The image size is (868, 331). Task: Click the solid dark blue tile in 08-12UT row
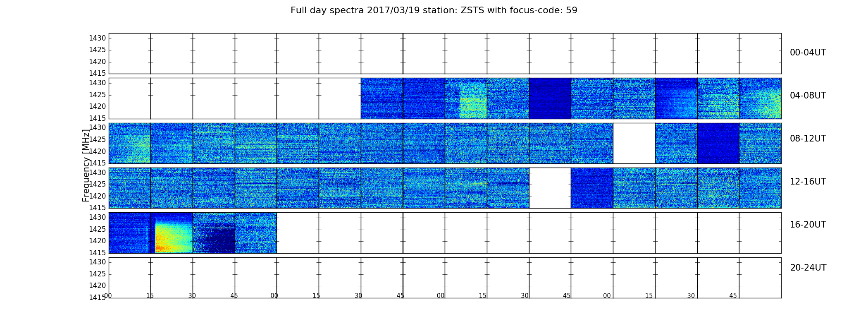718,143
